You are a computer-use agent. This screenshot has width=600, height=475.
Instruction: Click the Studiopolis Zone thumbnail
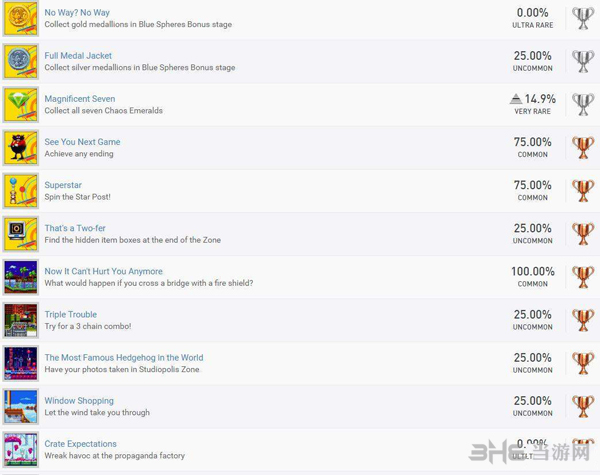click(x=21, y=363)
